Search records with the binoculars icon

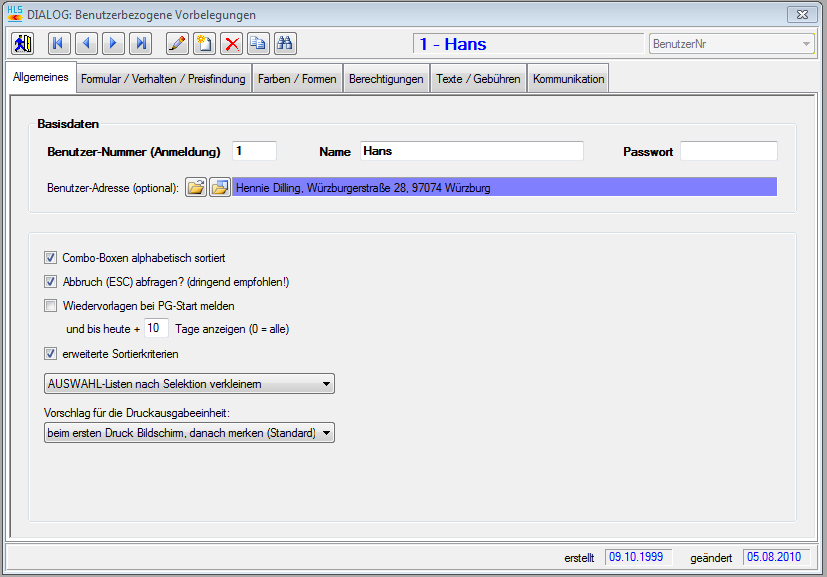coord(285,44)
